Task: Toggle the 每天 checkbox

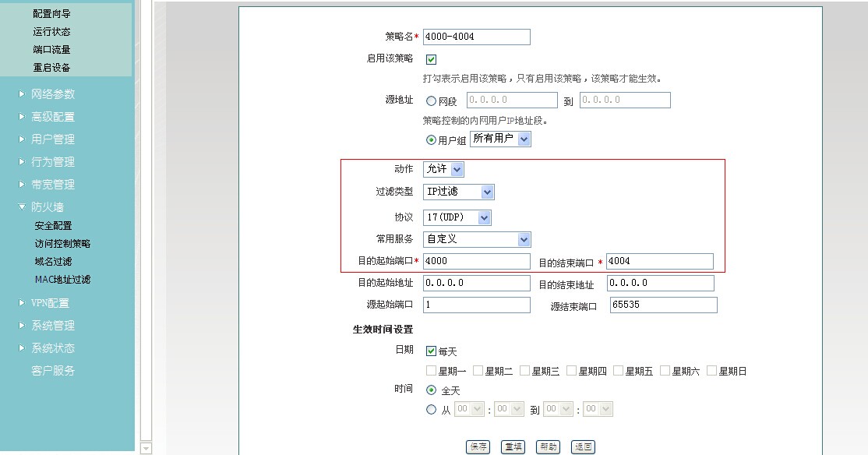Action: click(431, 351)
